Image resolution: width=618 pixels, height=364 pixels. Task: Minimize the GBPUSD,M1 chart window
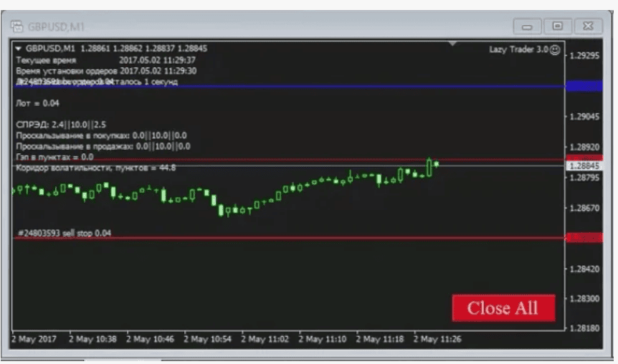[x=527, y=27]
